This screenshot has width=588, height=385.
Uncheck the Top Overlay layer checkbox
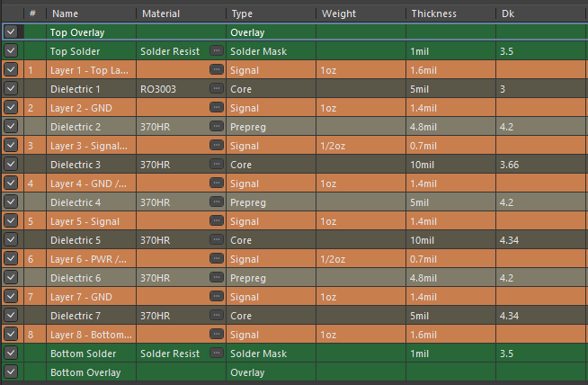(11, 32)
